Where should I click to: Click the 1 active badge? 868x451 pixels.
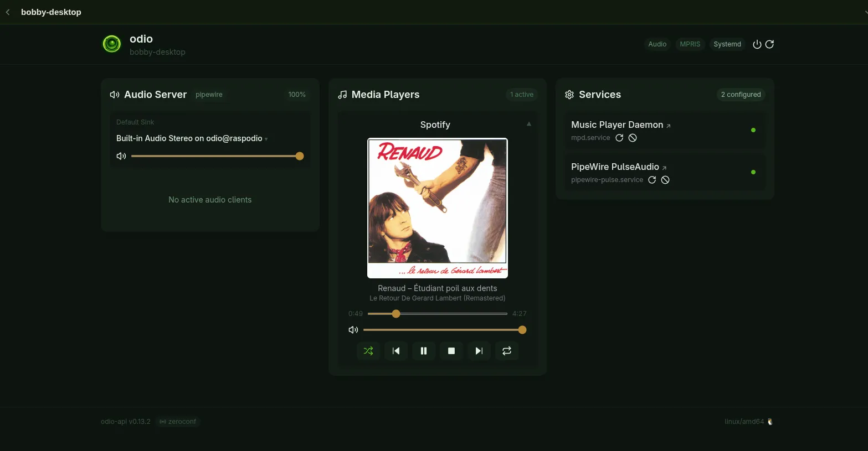(x=522, y=95)
